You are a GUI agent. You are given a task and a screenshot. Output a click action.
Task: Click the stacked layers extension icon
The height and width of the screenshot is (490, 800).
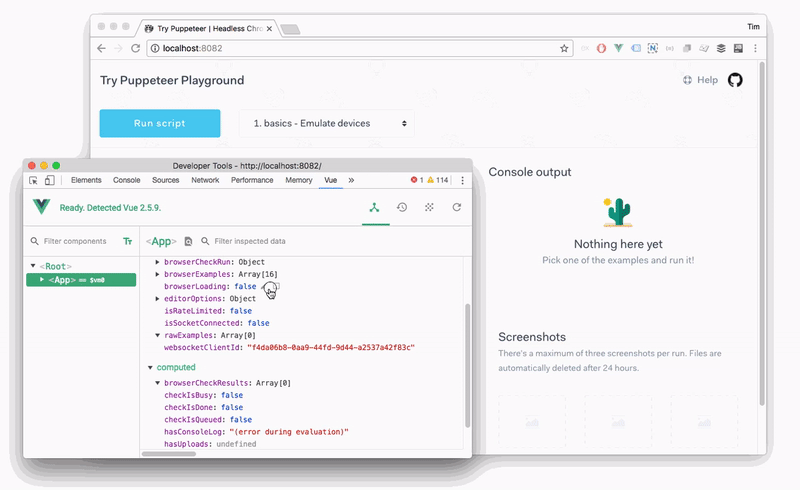[x=721, y=48]
